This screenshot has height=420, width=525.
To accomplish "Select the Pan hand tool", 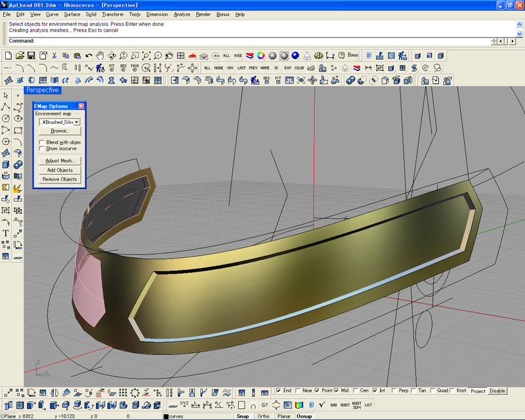I will click(x=100, y=56).
